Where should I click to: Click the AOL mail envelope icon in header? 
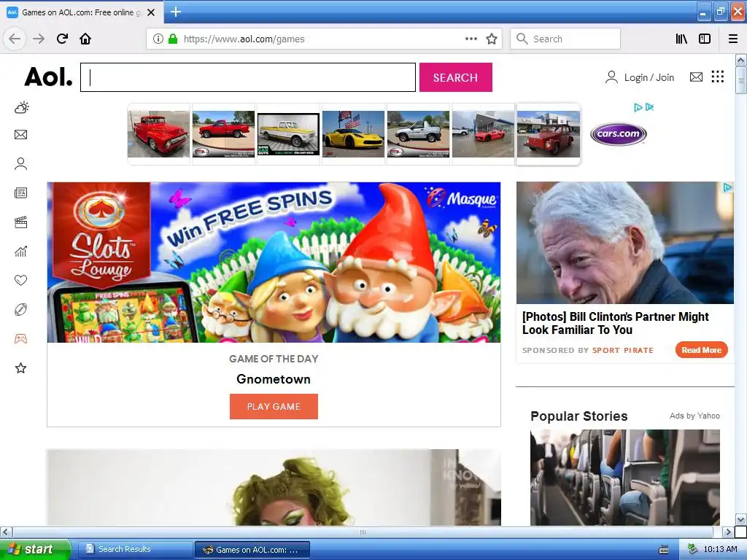(x=696, y=77)
